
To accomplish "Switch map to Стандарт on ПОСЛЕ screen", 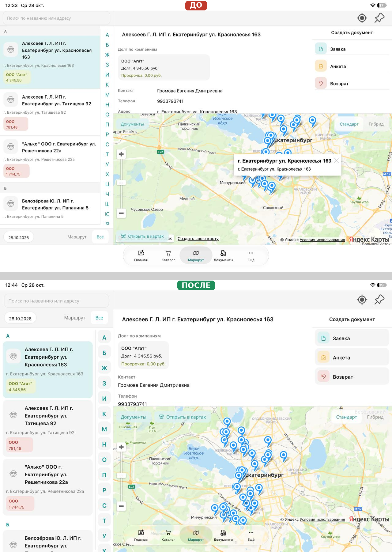I will click(x=346, y=417).
